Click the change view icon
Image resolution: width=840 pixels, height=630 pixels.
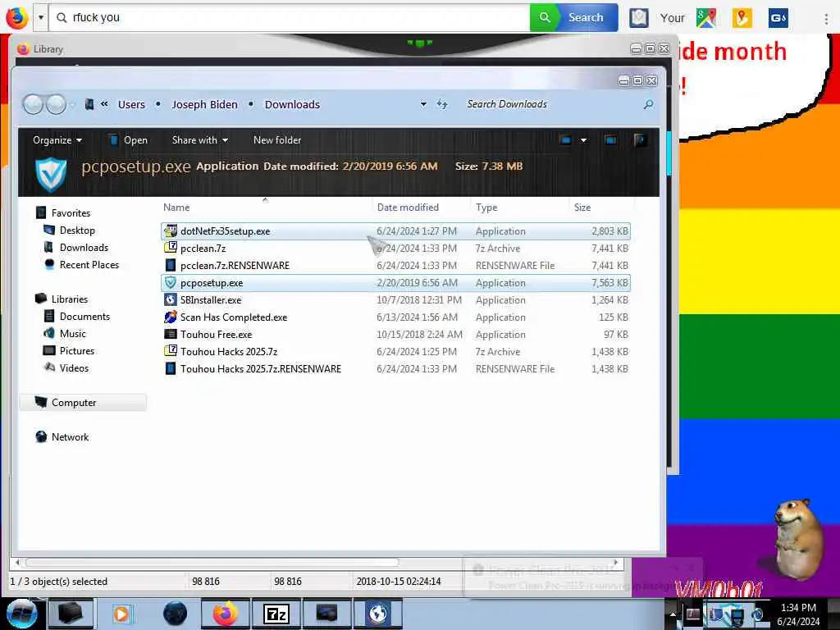[565, 140]
